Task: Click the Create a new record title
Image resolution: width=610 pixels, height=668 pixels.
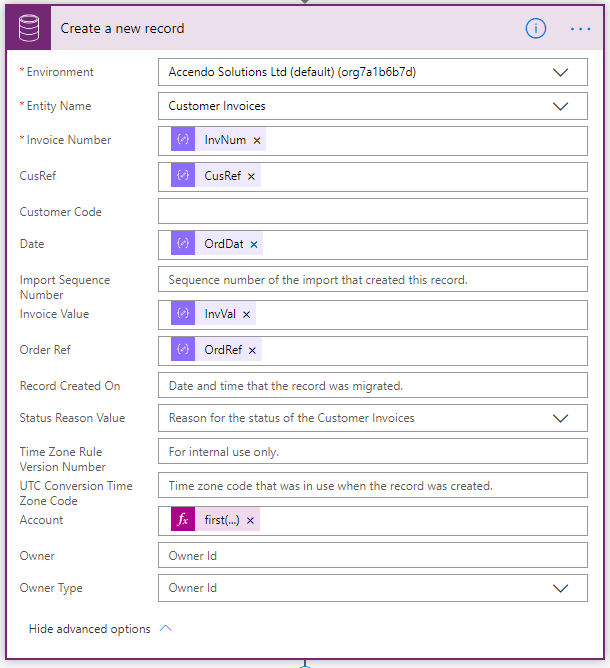Action: click(122, 28)
